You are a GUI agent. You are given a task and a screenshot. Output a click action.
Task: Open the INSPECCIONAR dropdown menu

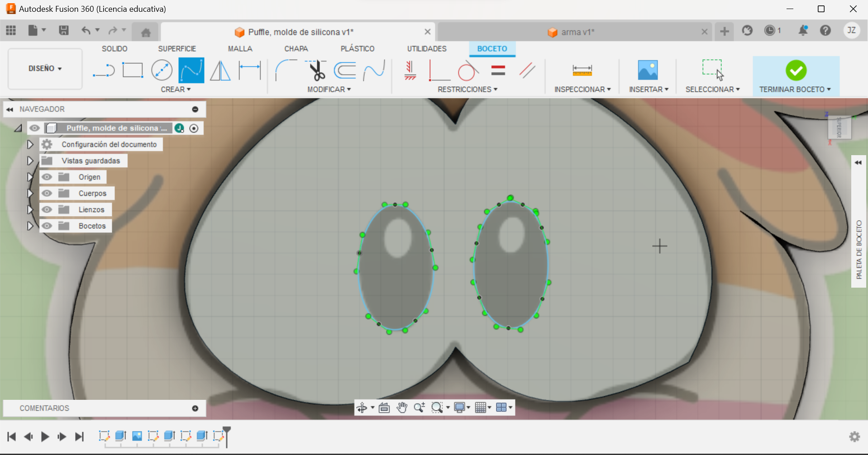pyautogui.click(x=582, y=90)
